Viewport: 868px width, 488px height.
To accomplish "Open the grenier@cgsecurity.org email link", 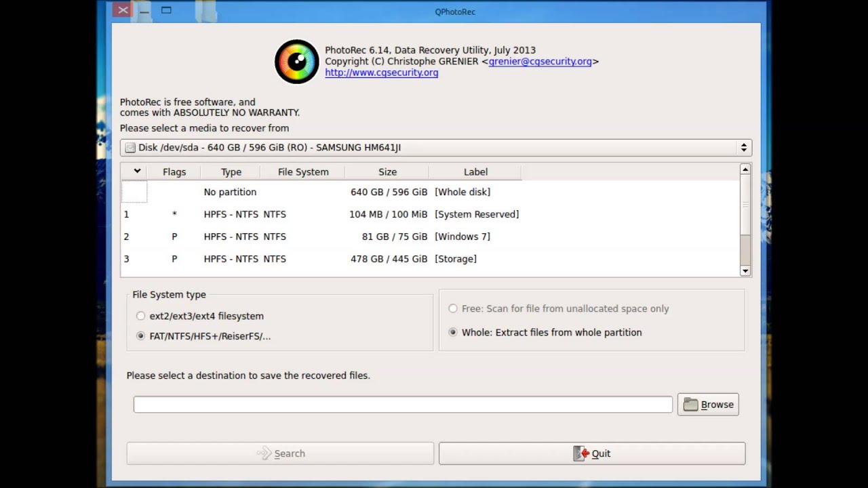I will coord(540,61).
